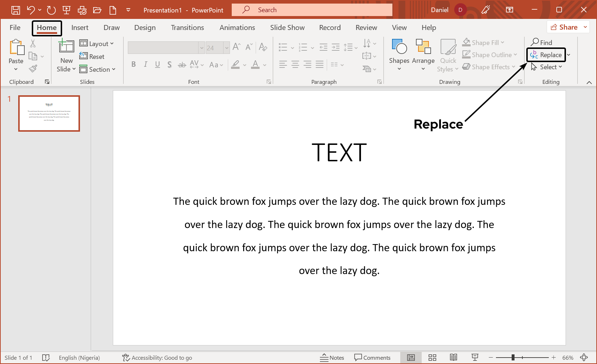
Task: Click the Undo arrow icon
Action: [31, 10]
